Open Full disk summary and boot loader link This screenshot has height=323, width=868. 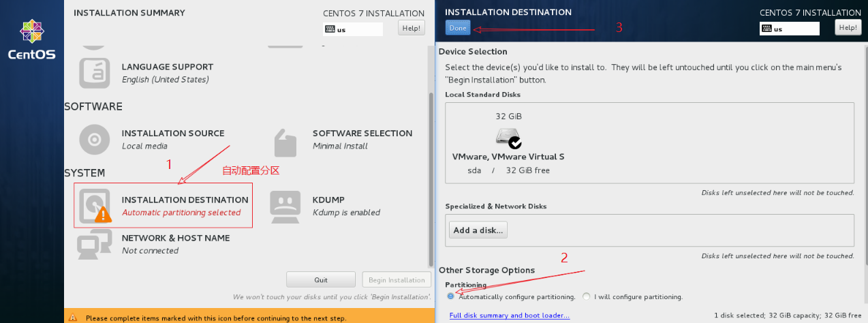[x=510, y=316]
